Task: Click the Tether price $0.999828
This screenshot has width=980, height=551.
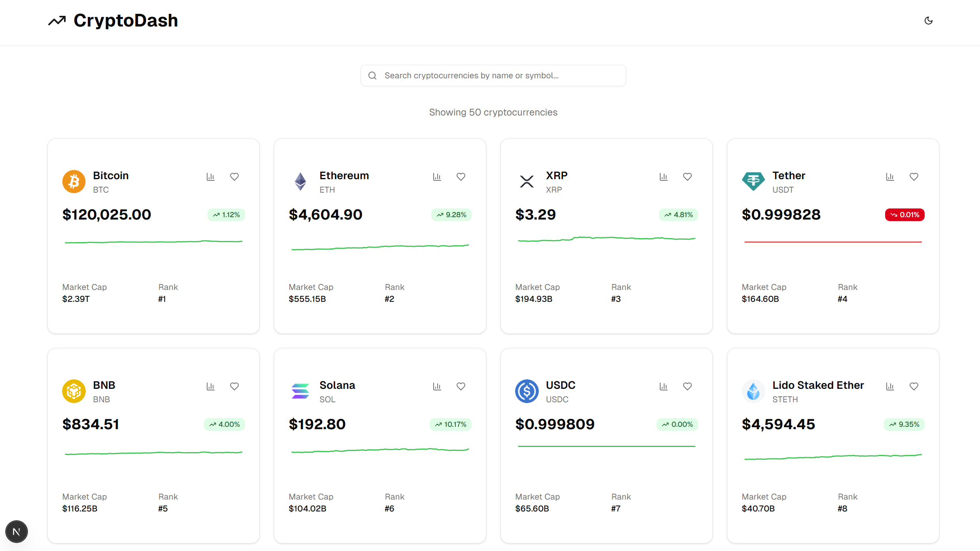Action: 781,215
